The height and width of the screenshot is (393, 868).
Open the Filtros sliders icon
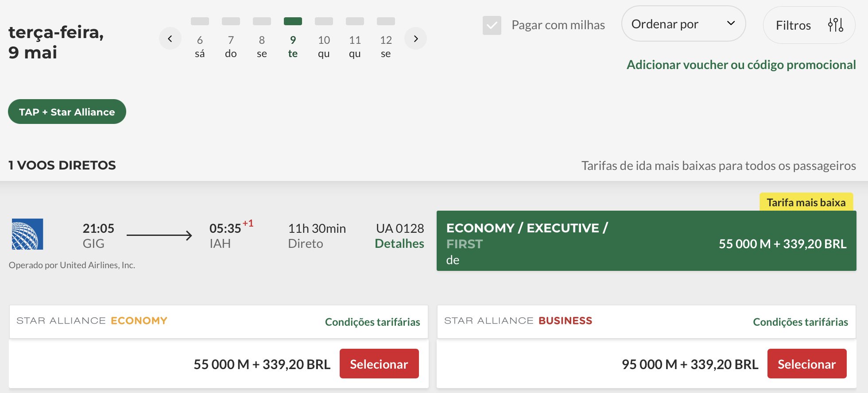835,25
